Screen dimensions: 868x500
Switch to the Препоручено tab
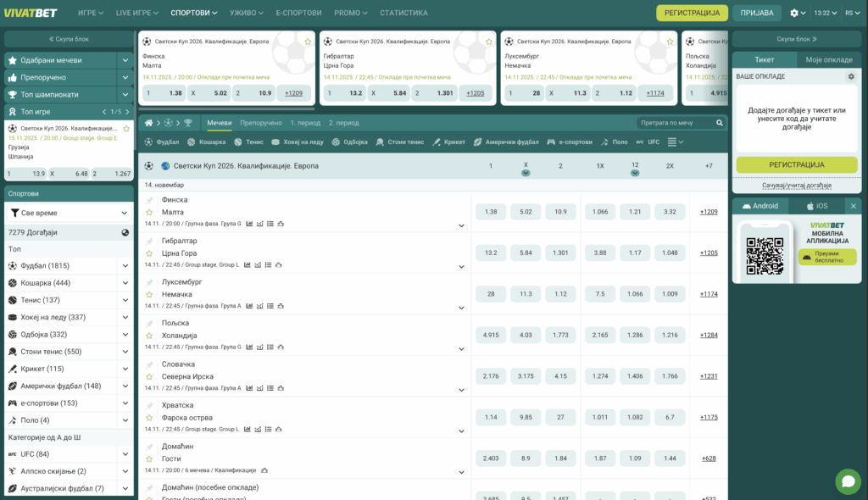pyautogui.click(x=260, y=123)
